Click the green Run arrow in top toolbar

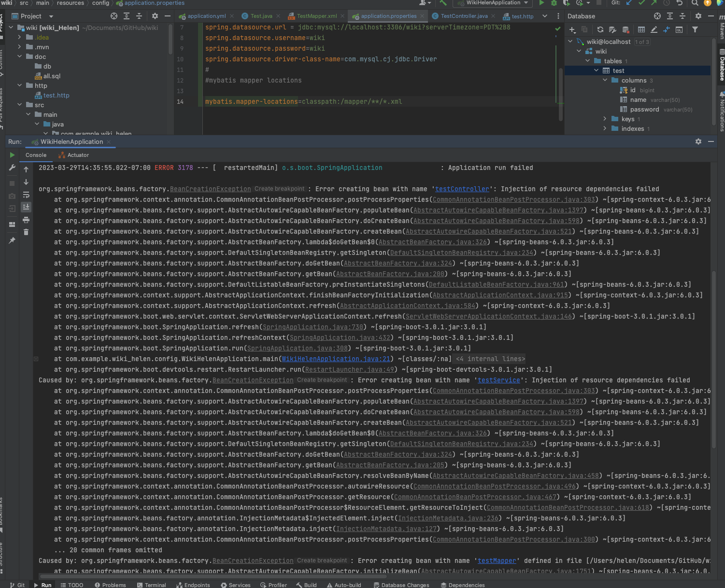(541, 3)
